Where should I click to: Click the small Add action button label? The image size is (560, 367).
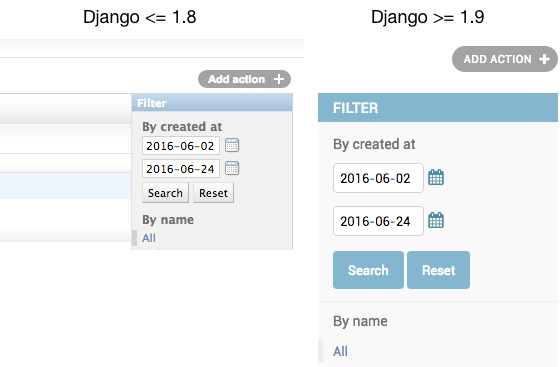(236, 79)
